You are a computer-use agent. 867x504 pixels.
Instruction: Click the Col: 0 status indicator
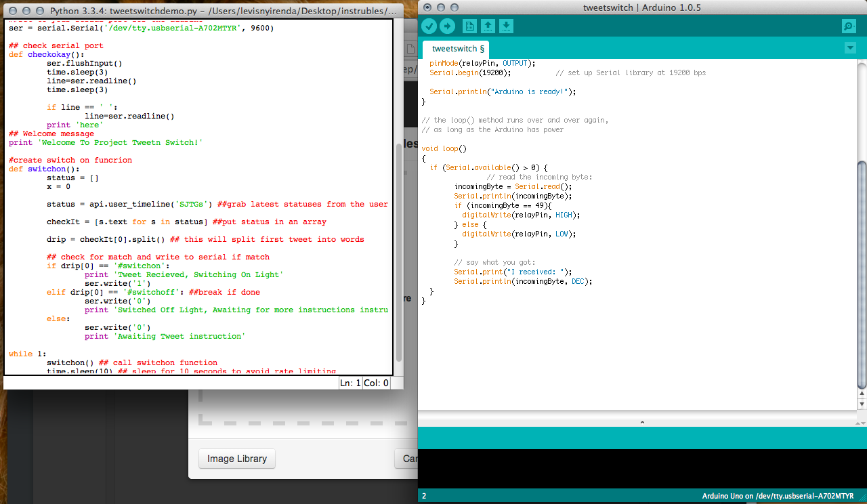click(377, 383)
